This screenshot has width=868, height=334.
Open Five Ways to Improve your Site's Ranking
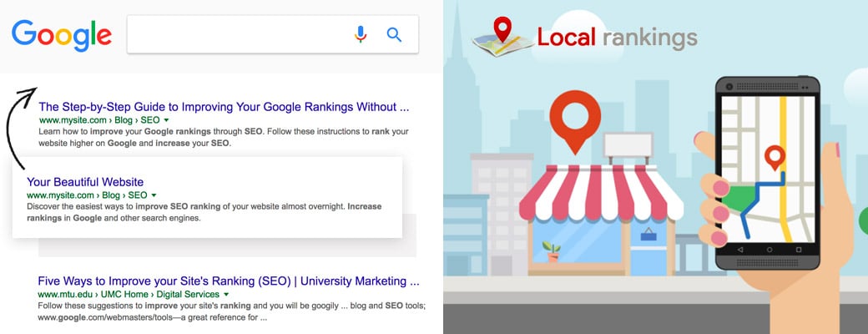[x=229, y=281]
